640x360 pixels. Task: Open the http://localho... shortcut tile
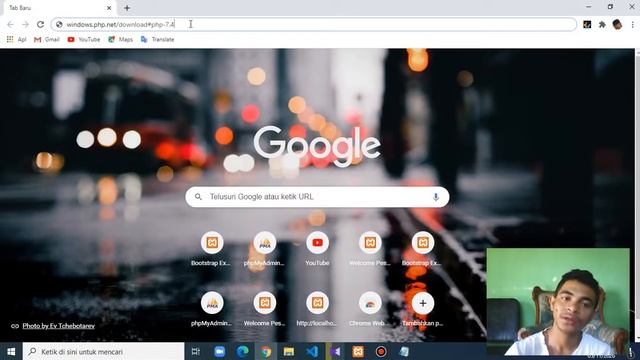(317, 309)
